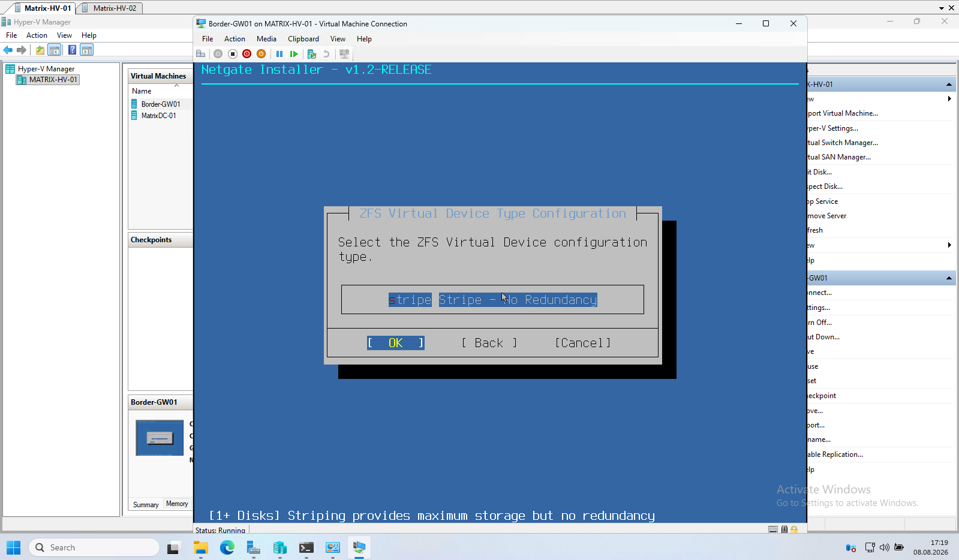Select Stripe - No Redundancy option

coord(492,300)
